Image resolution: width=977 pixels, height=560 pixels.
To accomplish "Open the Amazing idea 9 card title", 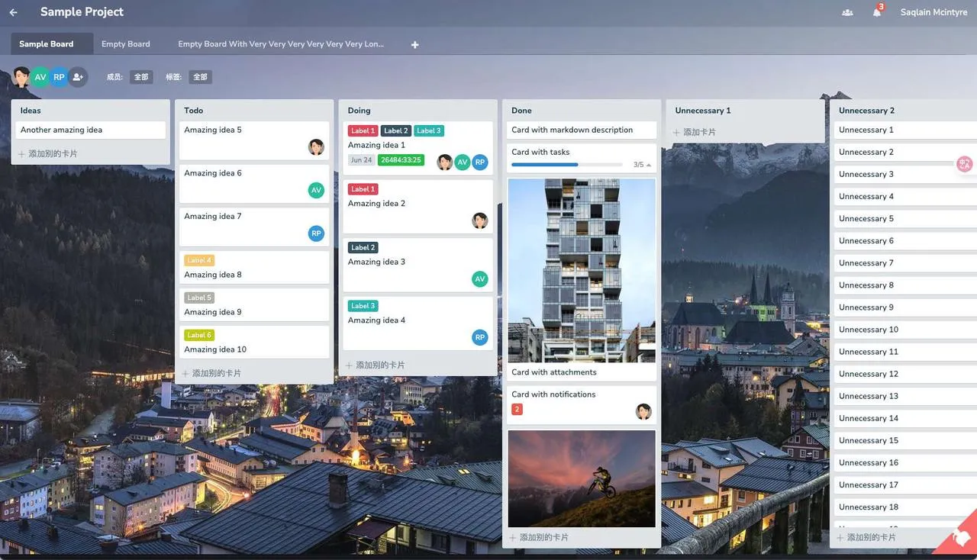I will [213, 312].
